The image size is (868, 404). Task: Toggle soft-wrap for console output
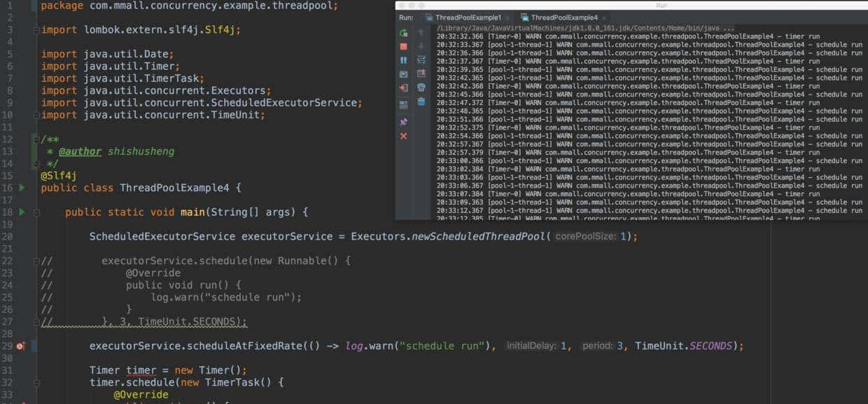tap(421, 60)
